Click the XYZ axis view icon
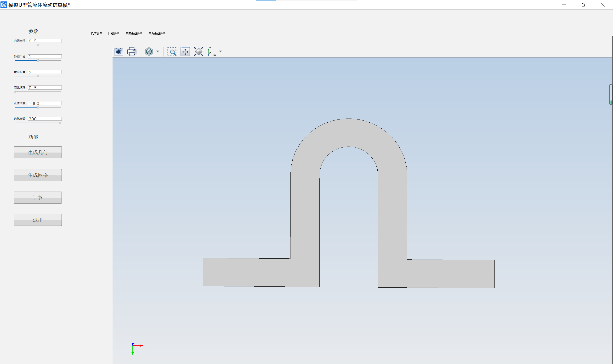This screenshot has height=364, width=613. 212,51
